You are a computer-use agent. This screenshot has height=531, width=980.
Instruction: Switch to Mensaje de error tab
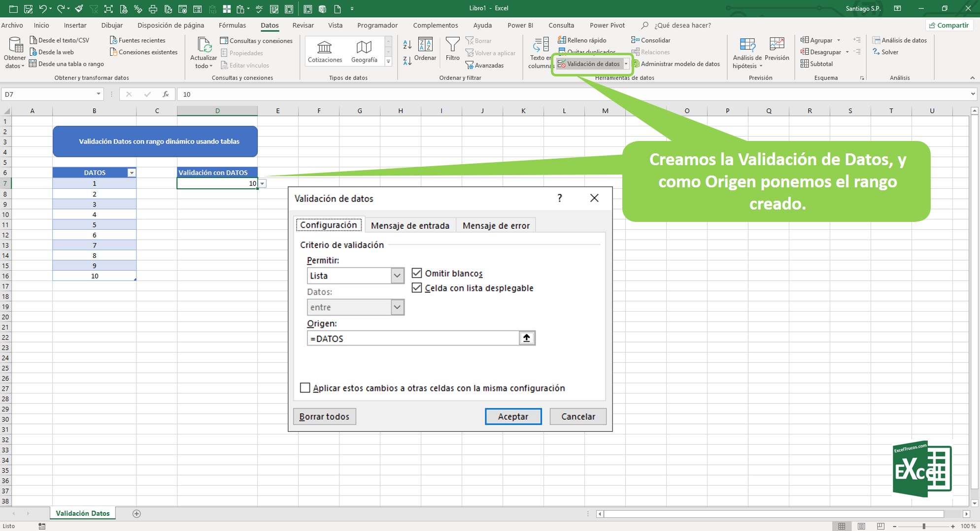click(496, 225)
